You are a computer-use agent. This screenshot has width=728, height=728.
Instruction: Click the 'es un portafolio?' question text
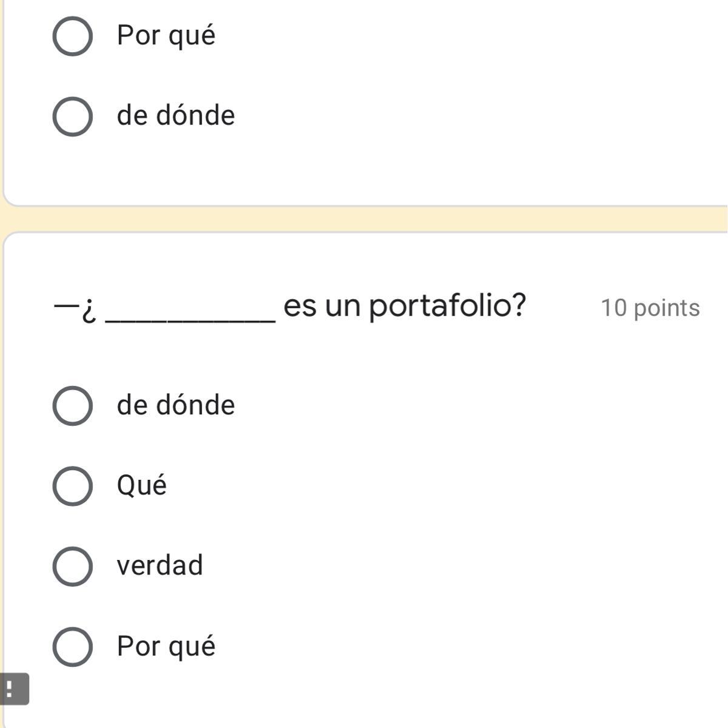pos(404,305)
